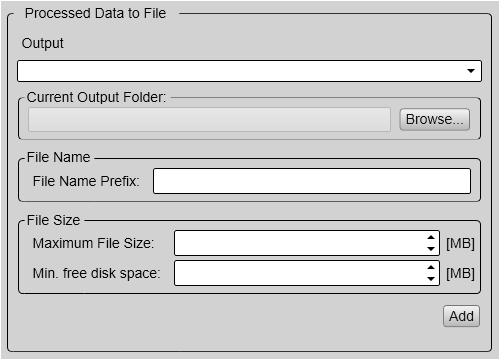500x360 pixels.
Task: Open the Output dropdown arrow
Action: click(471, 71)
